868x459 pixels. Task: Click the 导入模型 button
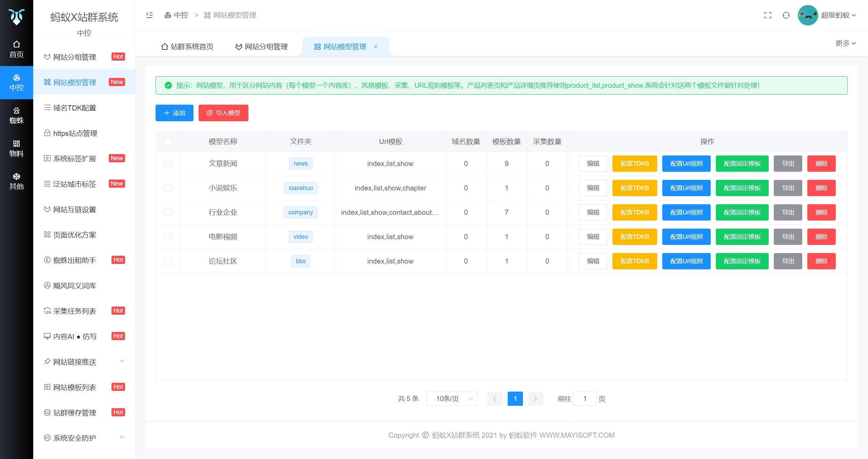click(x=223, y=113)
